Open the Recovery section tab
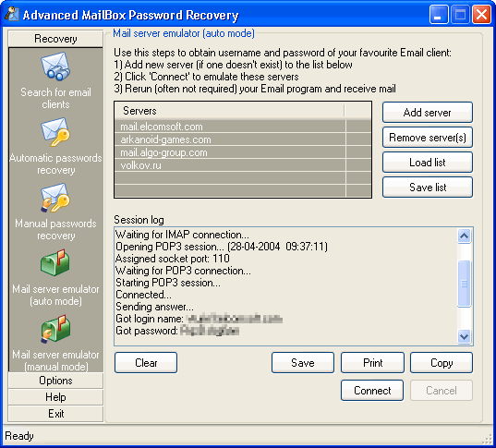Screen dimensions: 496x448 (55, 39)
